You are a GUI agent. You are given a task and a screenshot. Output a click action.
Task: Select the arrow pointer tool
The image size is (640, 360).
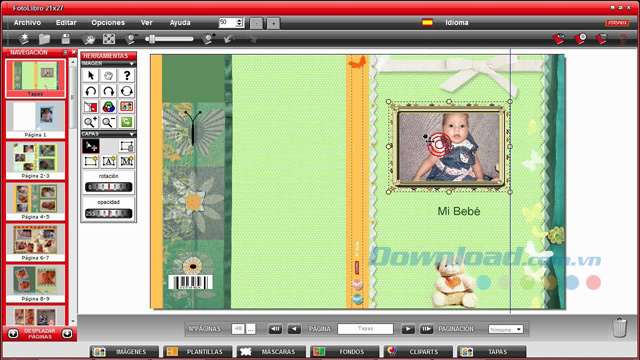[91, 76]
